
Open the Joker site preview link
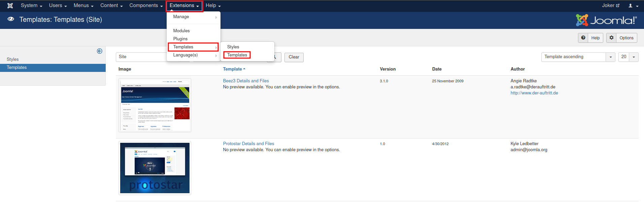pos(611,5)
